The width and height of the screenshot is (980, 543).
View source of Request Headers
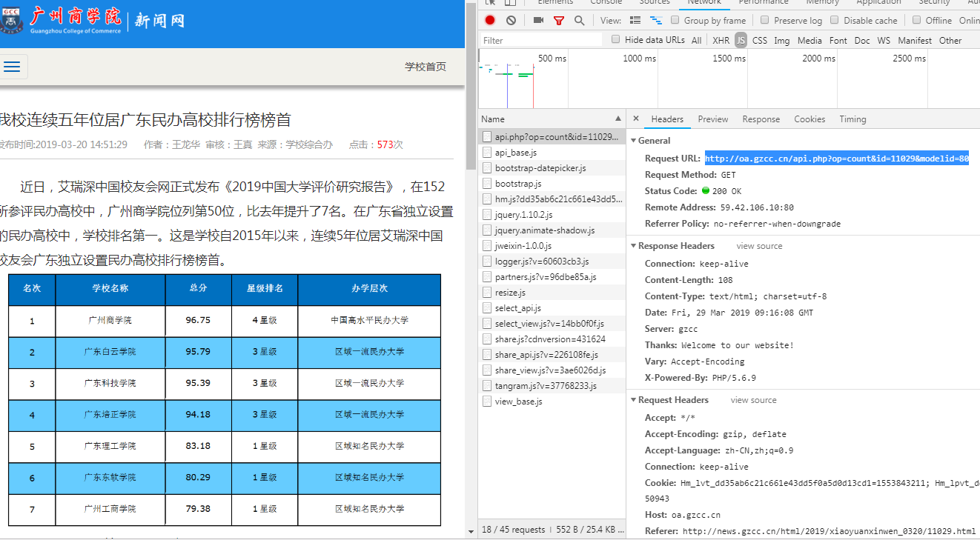(754, 400)
